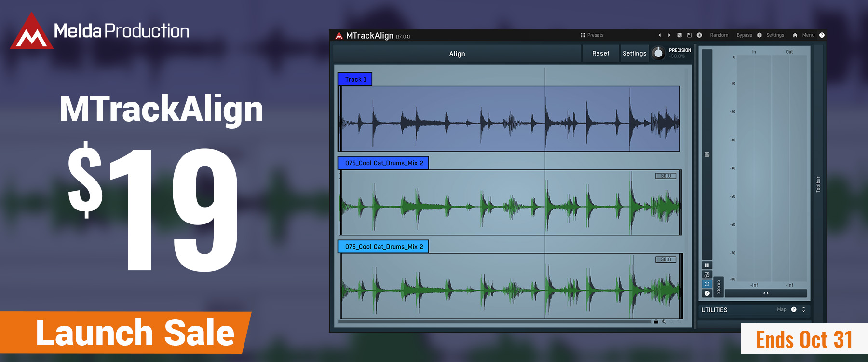The height and width of the screenshot is (362, 868).
Task: Click the save preset disk icon
Action: (689, 35)
